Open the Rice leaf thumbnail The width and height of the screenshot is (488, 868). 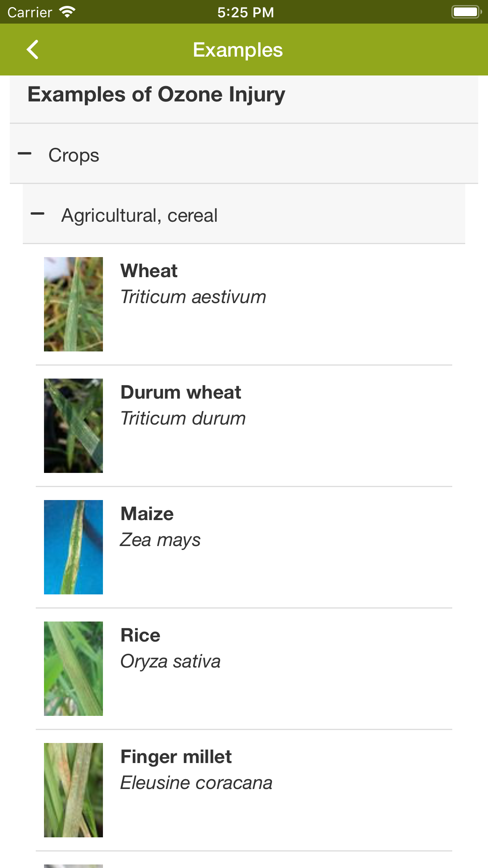click(73, 669)
